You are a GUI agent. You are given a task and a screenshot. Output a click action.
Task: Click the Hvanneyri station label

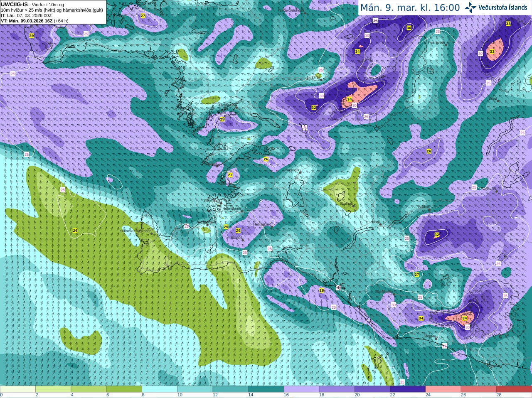click(x=227, y=106)
